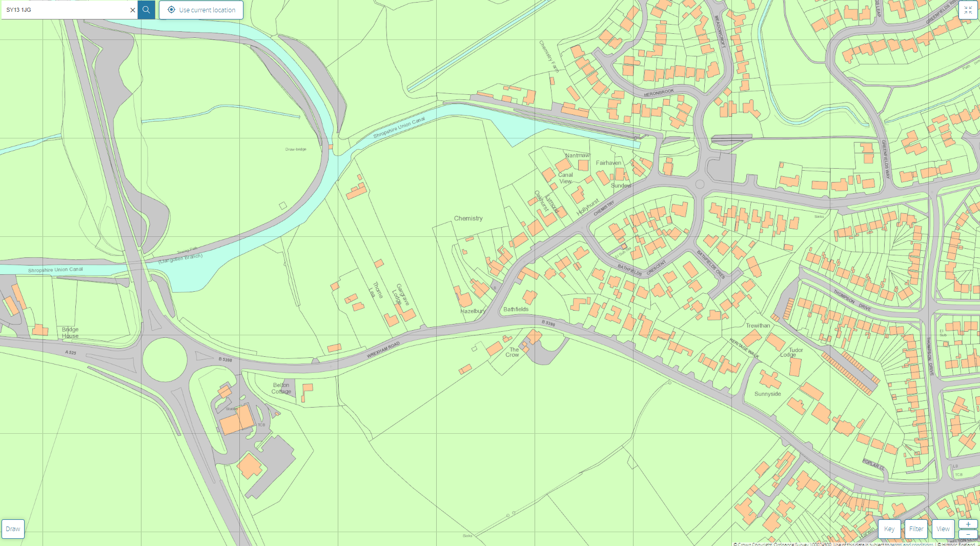Screen dimensions: 980x546
Task: Zoom in using the plus button
Action: pos(968,524)
